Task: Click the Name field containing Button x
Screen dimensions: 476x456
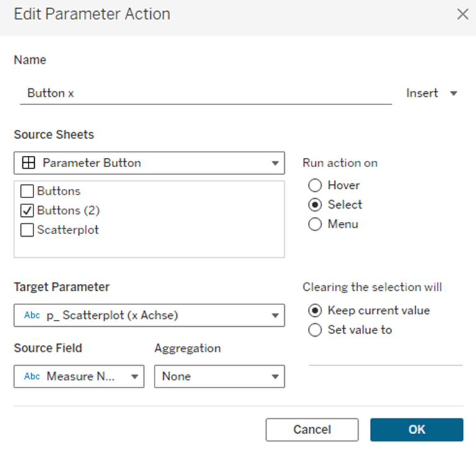Action: pyautogui.click(x=205, y=93)
